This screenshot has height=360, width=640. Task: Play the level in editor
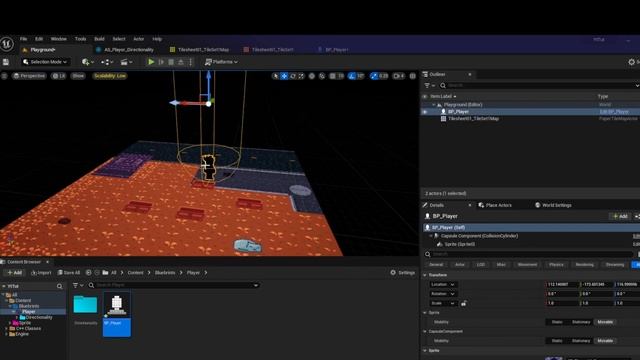point(151,62)
